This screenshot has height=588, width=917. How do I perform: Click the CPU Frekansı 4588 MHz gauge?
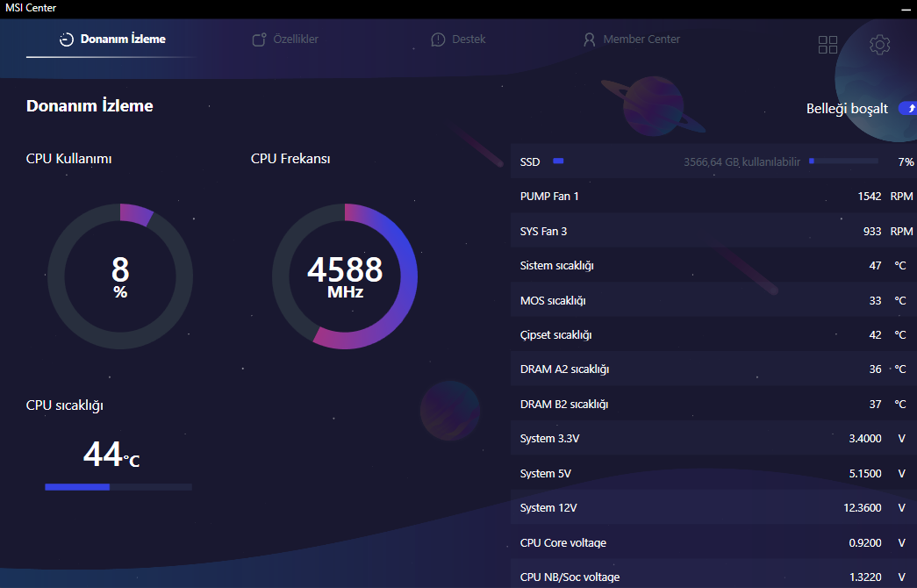[x=345, y=276]
